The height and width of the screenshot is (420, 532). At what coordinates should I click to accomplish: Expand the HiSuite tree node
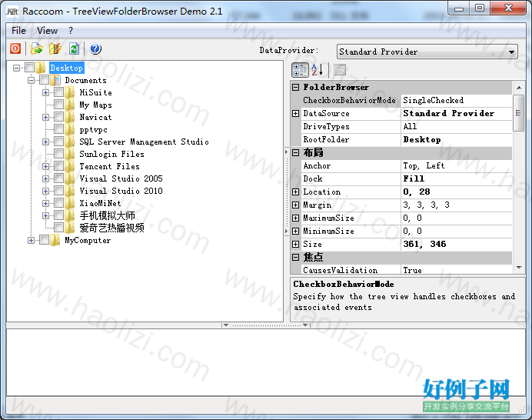[46, 92]
